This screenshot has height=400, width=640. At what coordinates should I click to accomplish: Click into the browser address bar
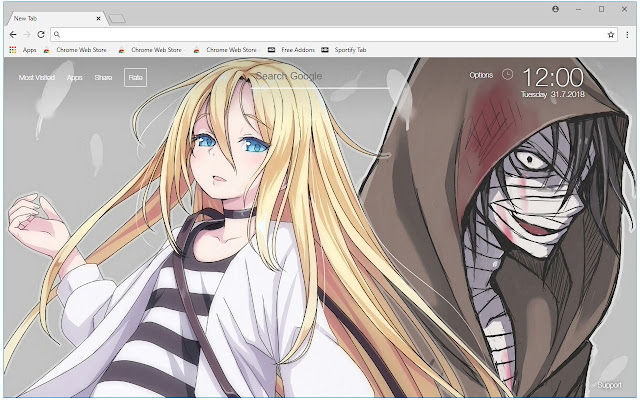[333, 35]
